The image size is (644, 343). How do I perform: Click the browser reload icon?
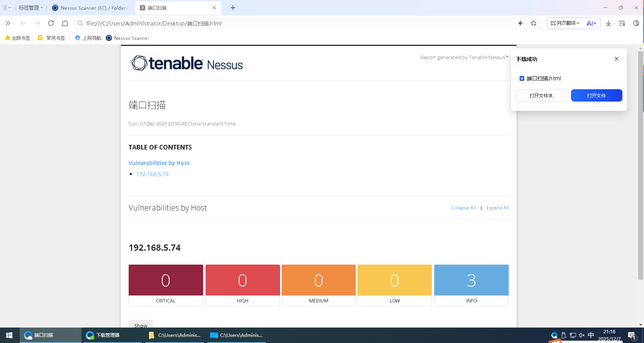tap(51, 23)
